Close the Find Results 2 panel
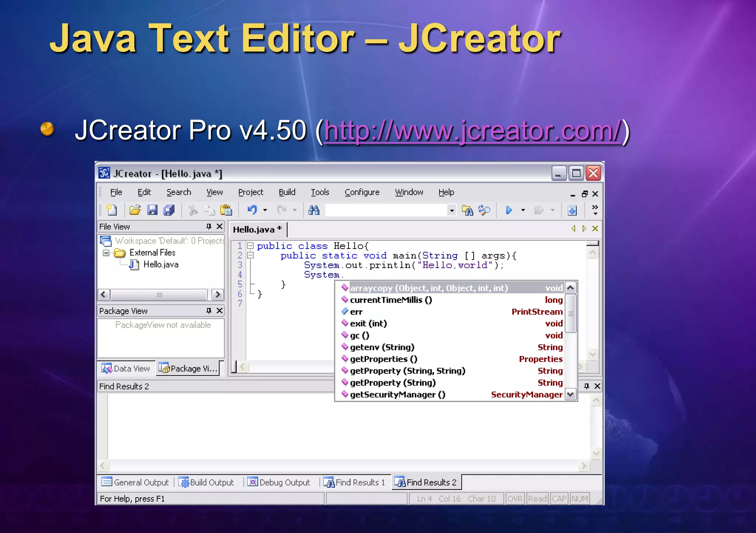Screen dimensions: 756x533 coord(597,386)
